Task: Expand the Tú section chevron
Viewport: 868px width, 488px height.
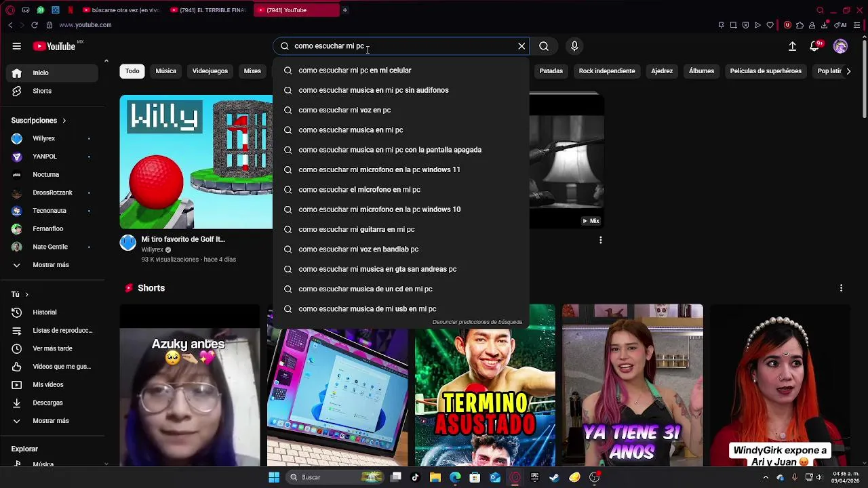Action: 26,295
